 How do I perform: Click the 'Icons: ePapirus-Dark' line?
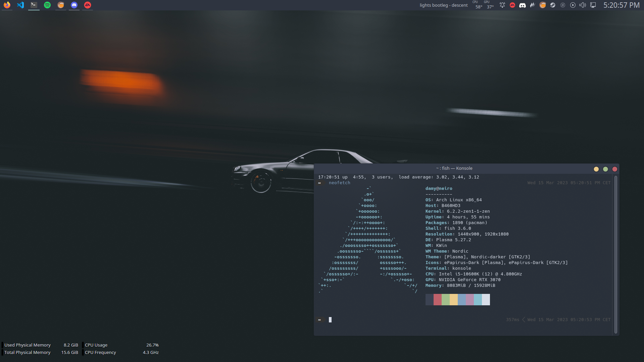point(496,263)
